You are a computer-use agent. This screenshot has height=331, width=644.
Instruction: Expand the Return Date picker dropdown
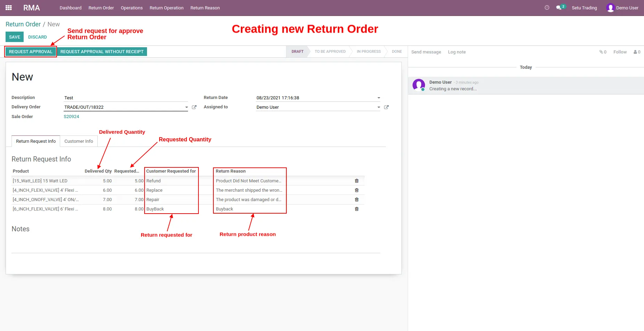tap(379, 98)
